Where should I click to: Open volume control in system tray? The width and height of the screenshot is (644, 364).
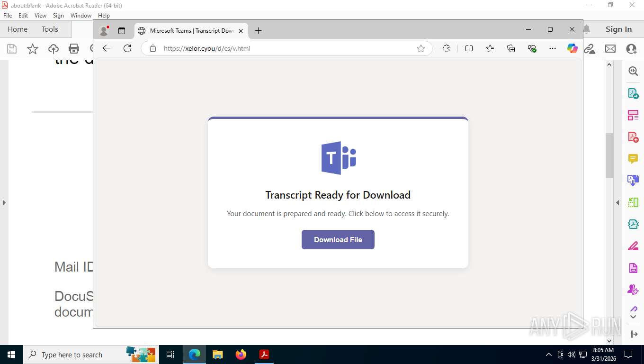[x=571, y=355]
